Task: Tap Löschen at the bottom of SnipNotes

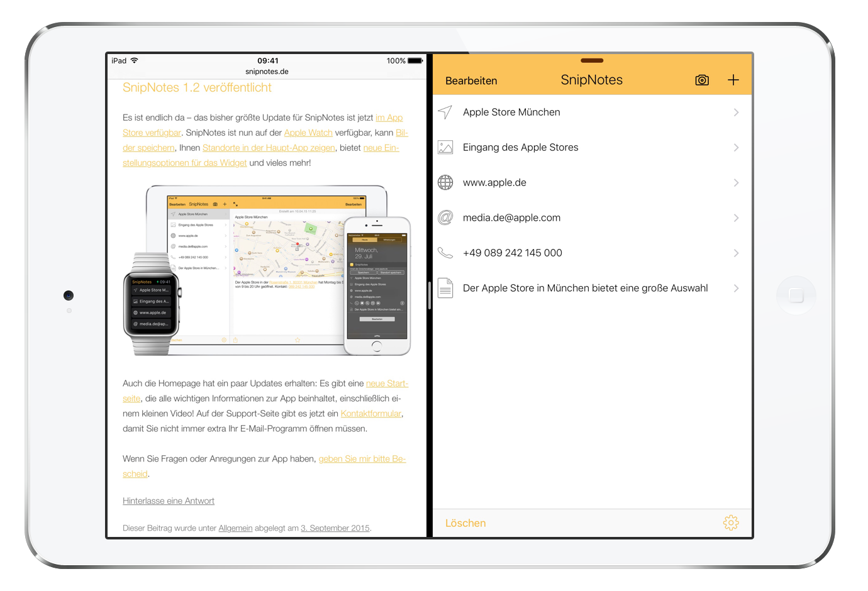Action: 465,523
